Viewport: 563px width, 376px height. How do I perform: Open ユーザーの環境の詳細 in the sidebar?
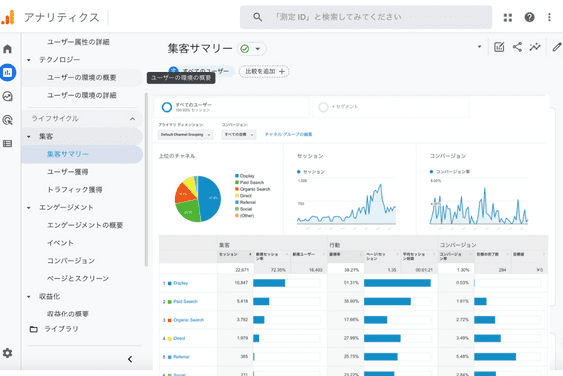pyautogui.click(x=82, y=95)
